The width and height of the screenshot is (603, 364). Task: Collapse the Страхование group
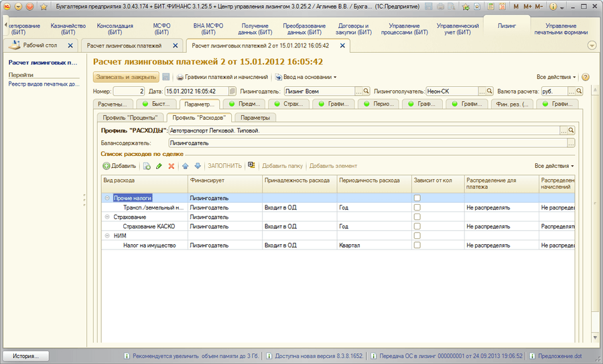[x=107, y=217]
